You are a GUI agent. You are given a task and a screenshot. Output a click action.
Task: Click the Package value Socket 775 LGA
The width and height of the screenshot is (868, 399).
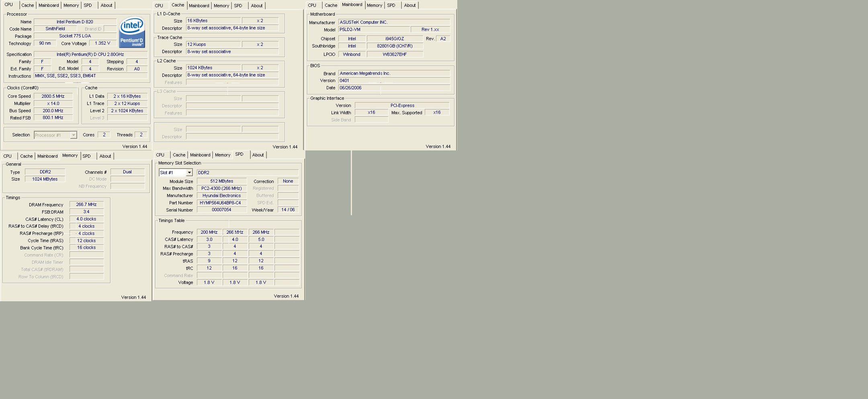(75, 36)
